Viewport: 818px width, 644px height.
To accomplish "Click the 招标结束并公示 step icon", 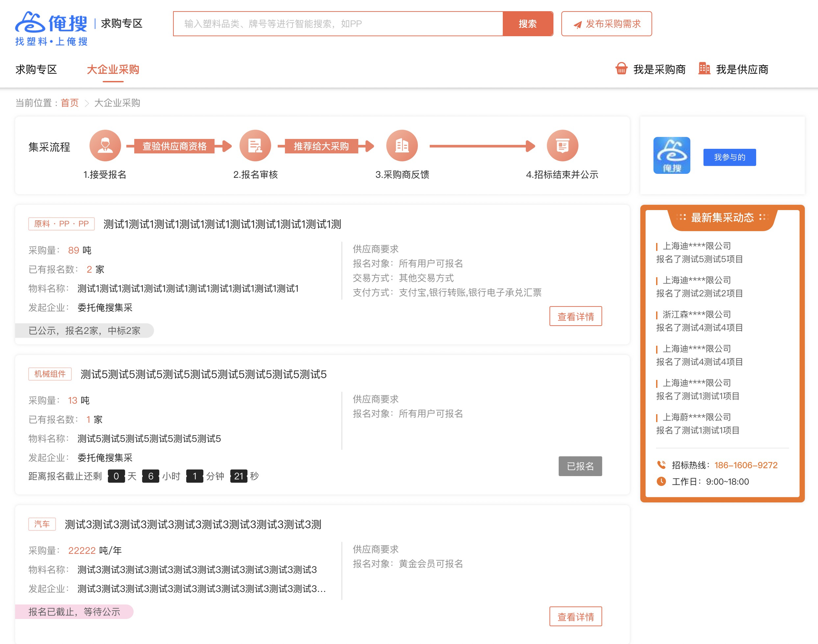I will point(562,146).
